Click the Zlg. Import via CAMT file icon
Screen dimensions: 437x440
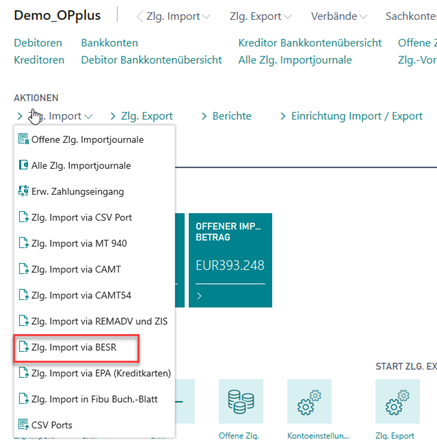[x=23, y=269]
